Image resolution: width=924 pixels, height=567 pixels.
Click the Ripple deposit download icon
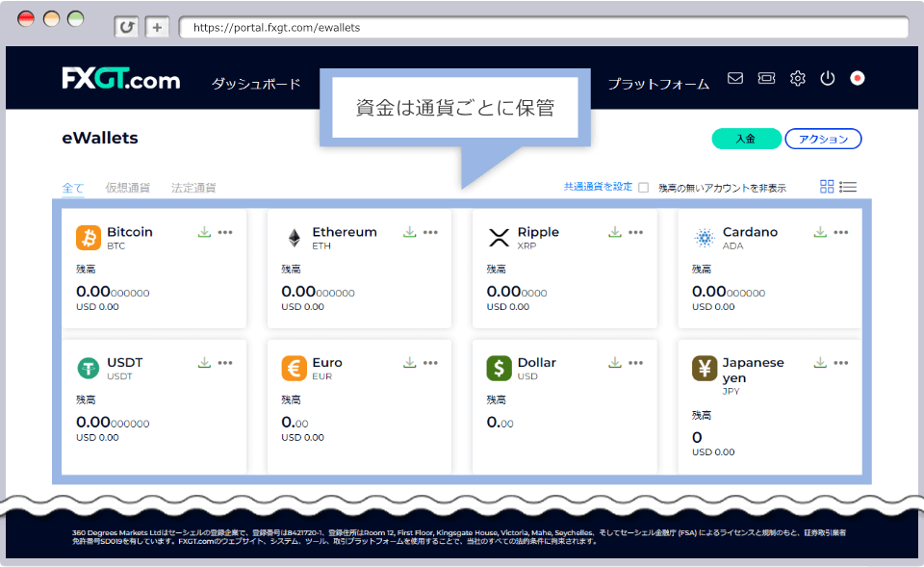point(615,232)
